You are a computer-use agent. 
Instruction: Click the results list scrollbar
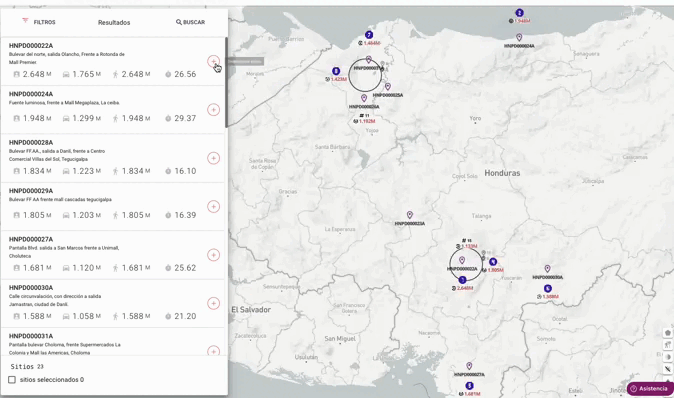pyautogui.click(x=226, y=83)
